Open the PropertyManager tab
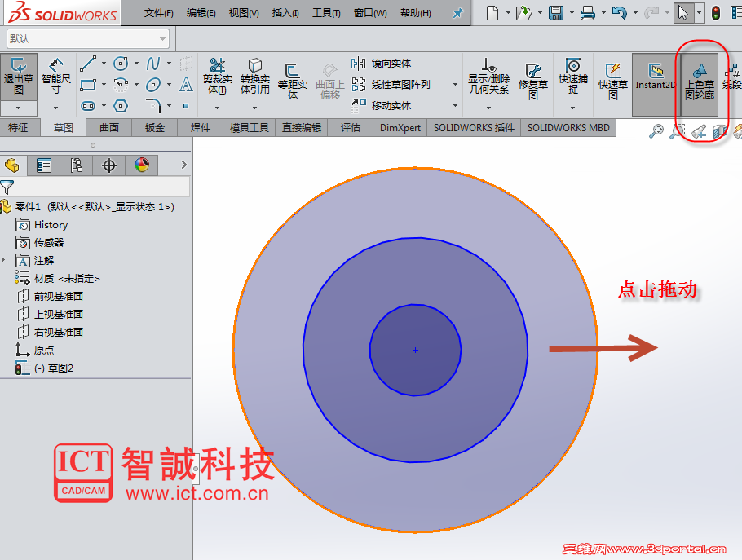Screen dimensions: 742x560 pos(43,165)
